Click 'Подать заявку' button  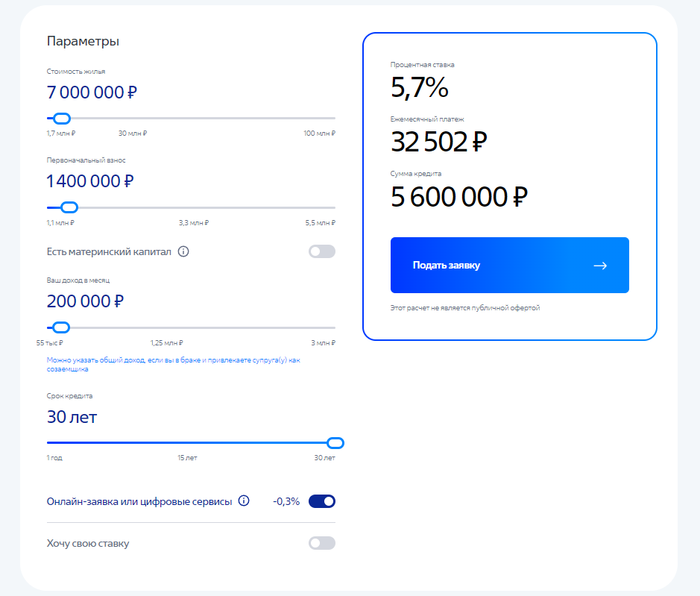[509, 266]
